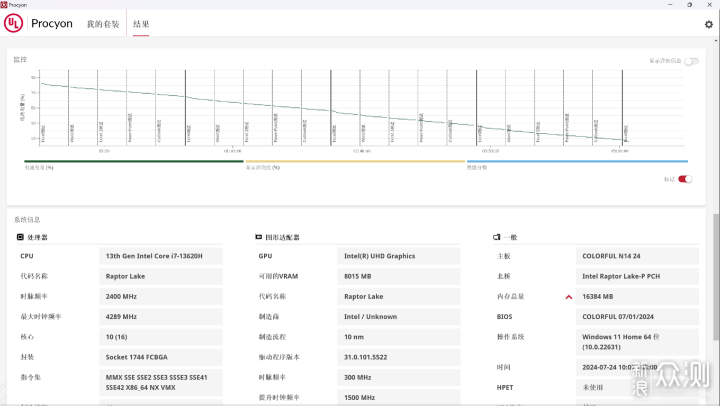Collapse the 内存总量 red chevron

(568, 297)
